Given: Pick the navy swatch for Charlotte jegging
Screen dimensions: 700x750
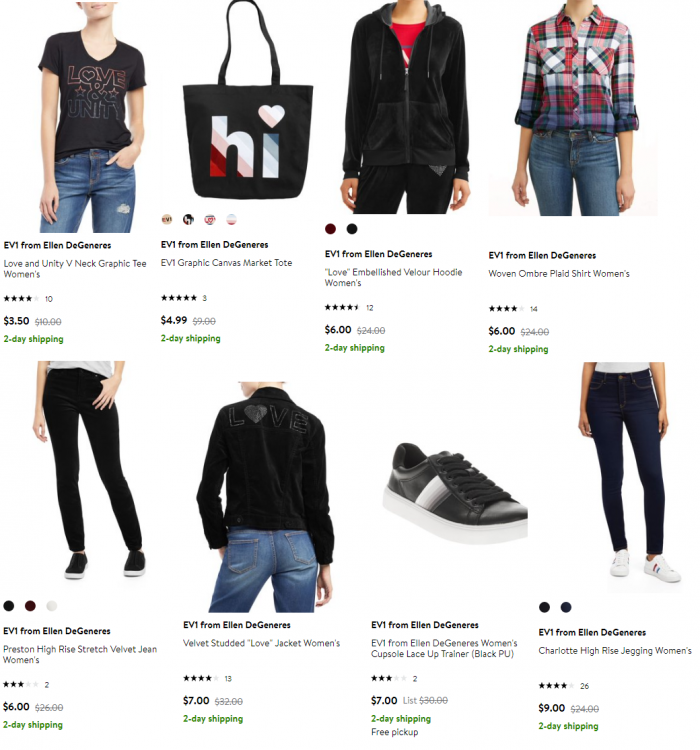Looking at the screenshot, I should click(x=566, y=607).
